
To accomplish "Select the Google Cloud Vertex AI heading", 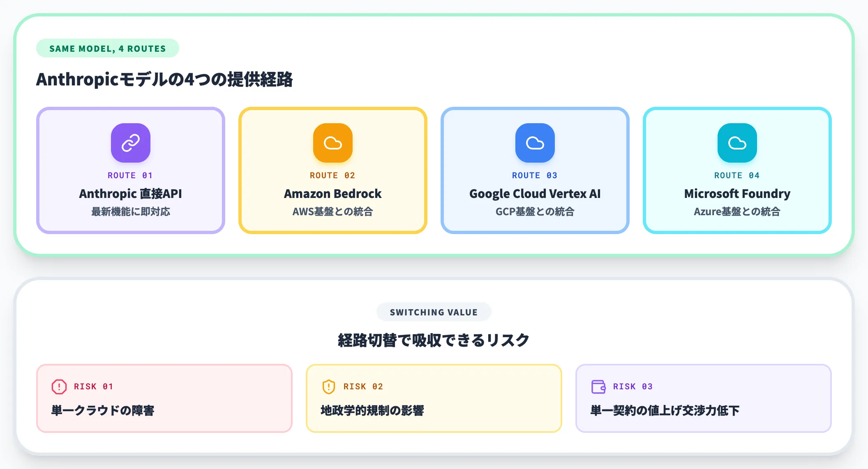I will point(535,193).
